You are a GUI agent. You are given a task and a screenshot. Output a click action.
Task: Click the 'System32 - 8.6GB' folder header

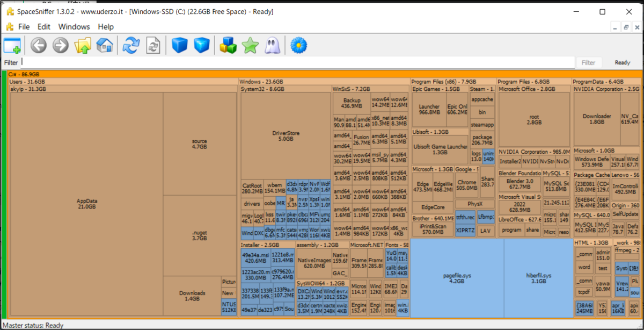(x=286, y=89)
